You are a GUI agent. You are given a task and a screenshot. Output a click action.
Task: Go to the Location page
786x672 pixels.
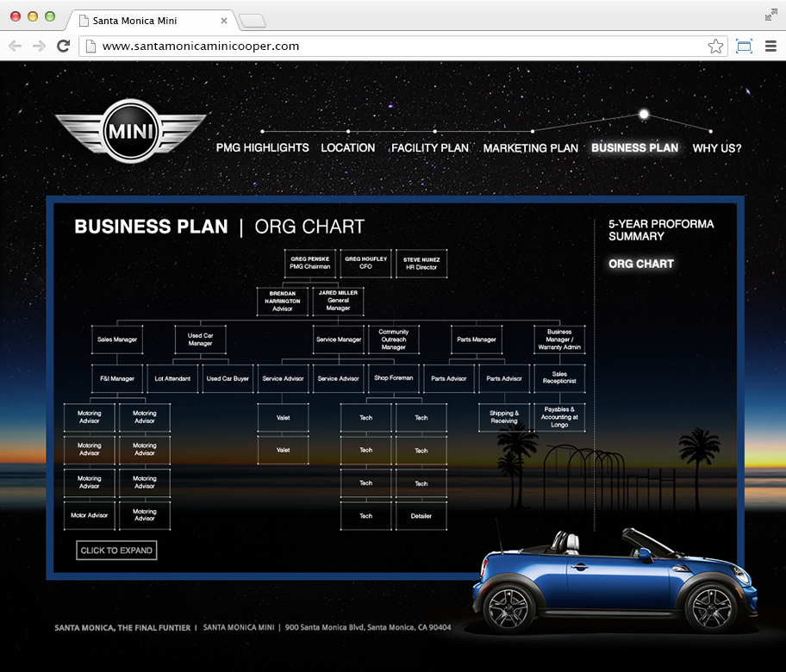[x=348, y=148]
